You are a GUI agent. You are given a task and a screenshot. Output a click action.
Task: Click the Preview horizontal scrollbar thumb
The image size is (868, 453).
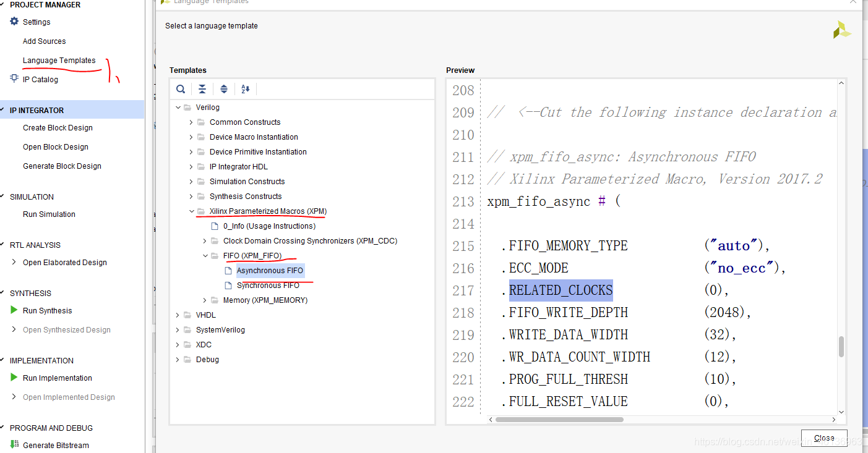point(559,420)
